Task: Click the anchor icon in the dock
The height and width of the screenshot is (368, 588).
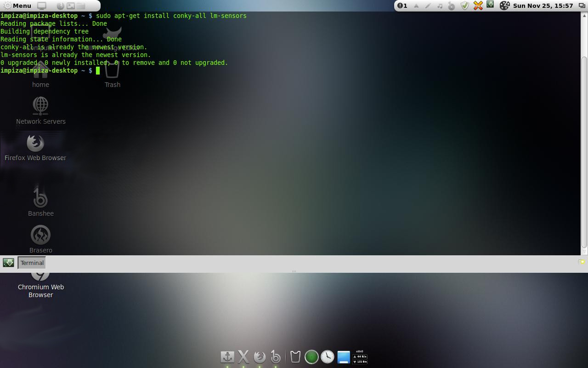Action: (227, 356)
